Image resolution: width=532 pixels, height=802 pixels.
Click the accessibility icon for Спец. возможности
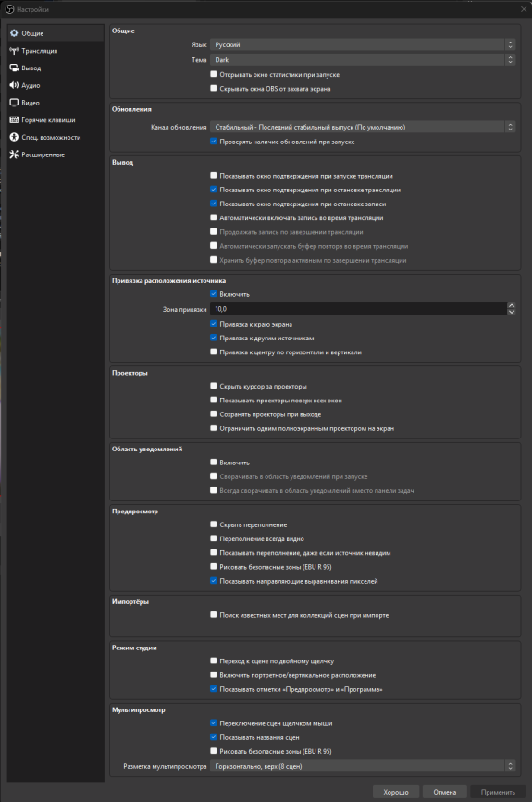coord(14,138)
